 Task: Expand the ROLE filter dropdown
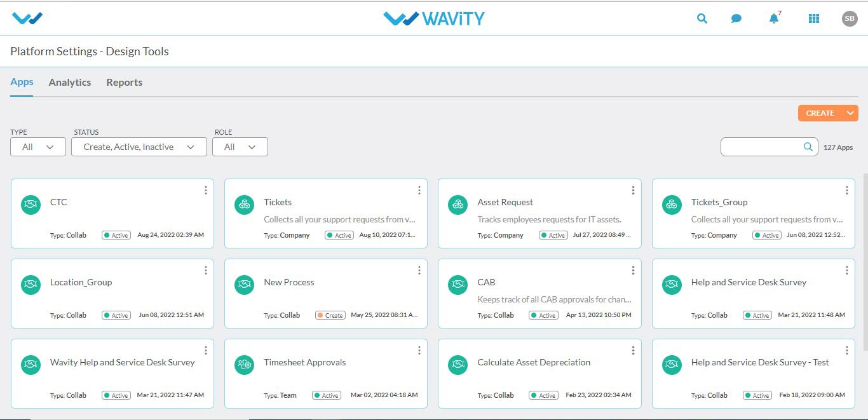click(240, 147)
